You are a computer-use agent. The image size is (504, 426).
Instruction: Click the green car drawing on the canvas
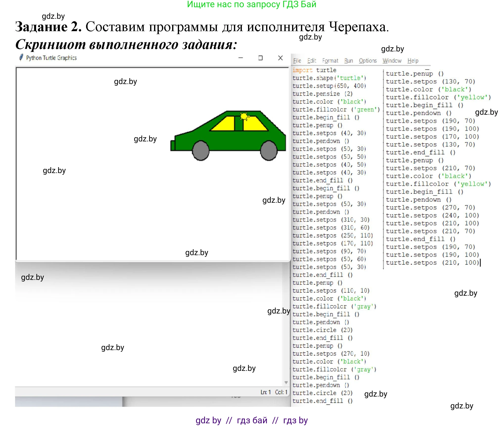tap(228, 135)
